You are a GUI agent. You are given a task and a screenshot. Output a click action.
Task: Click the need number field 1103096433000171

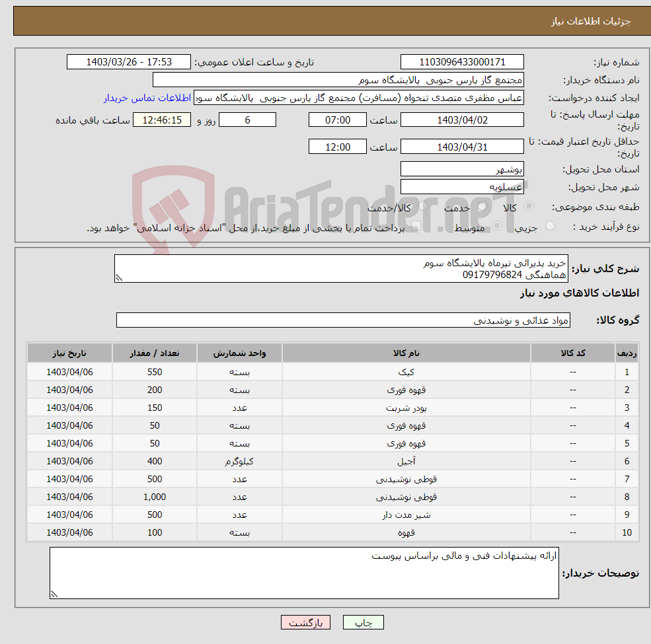point(462,62)
